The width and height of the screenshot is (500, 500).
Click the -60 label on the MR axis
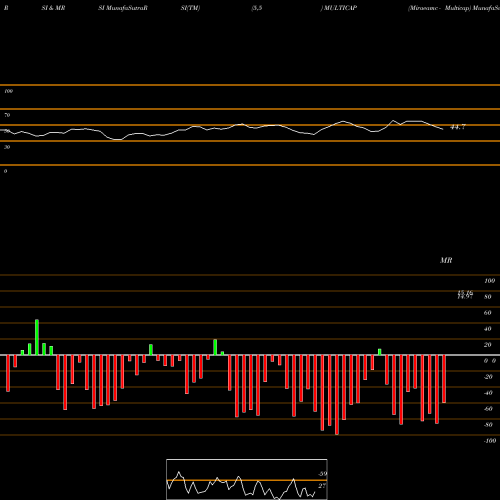click(488, 409)
